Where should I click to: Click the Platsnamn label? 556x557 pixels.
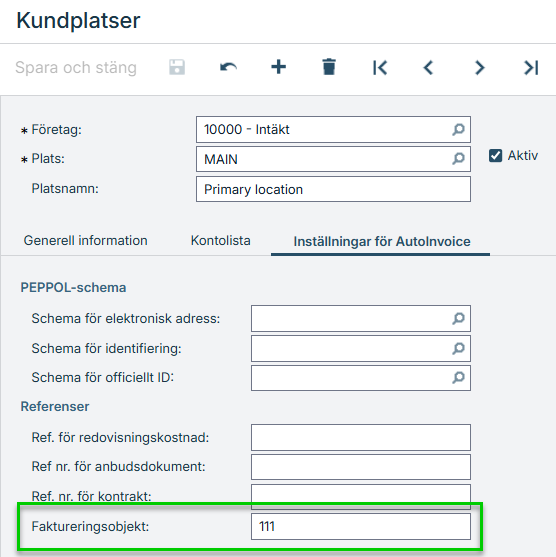(65, 188)
